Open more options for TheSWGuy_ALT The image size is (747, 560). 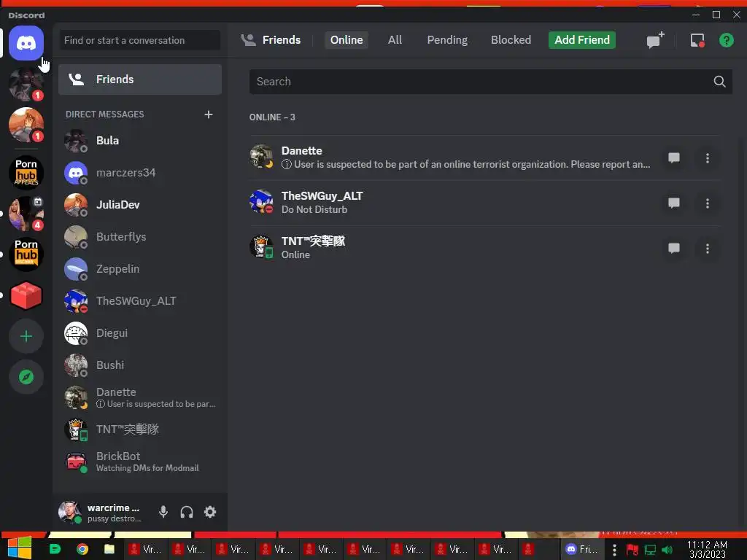click(x=708, y=203)
